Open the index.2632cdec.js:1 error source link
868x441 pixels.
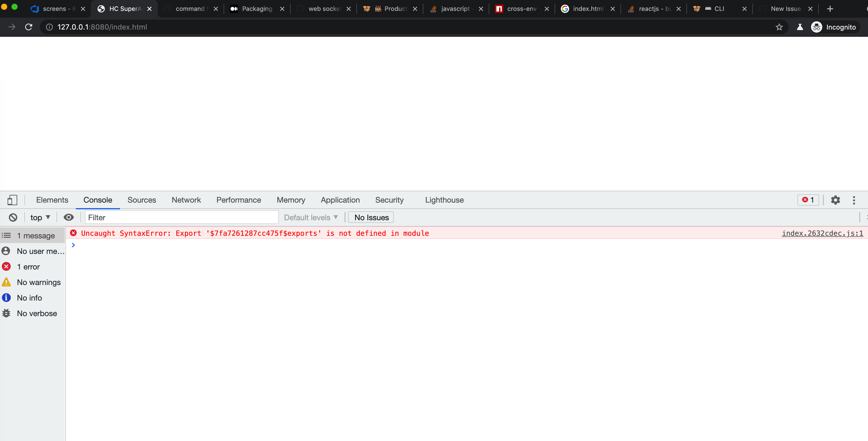(x=822, y=233)
